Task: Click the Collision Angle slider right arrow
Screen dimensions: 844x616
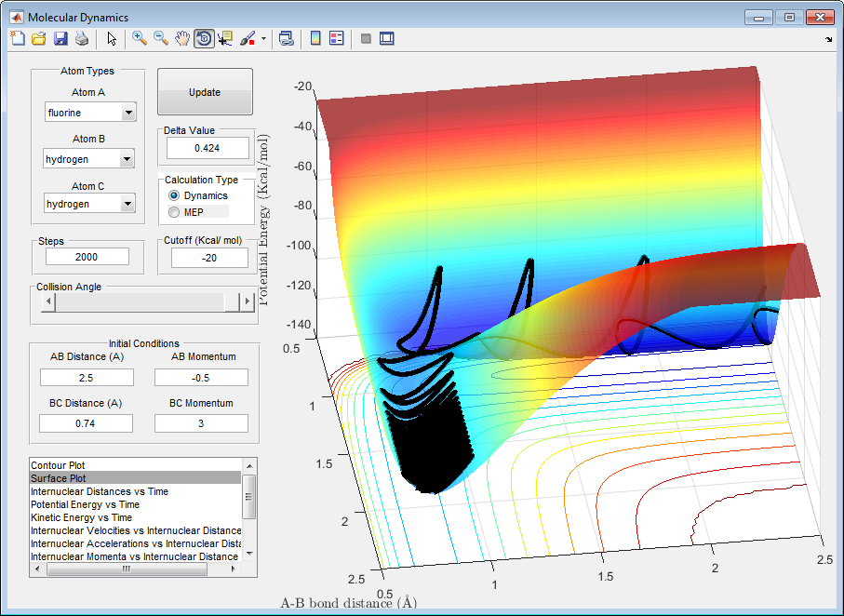Action: click(248, 301)
